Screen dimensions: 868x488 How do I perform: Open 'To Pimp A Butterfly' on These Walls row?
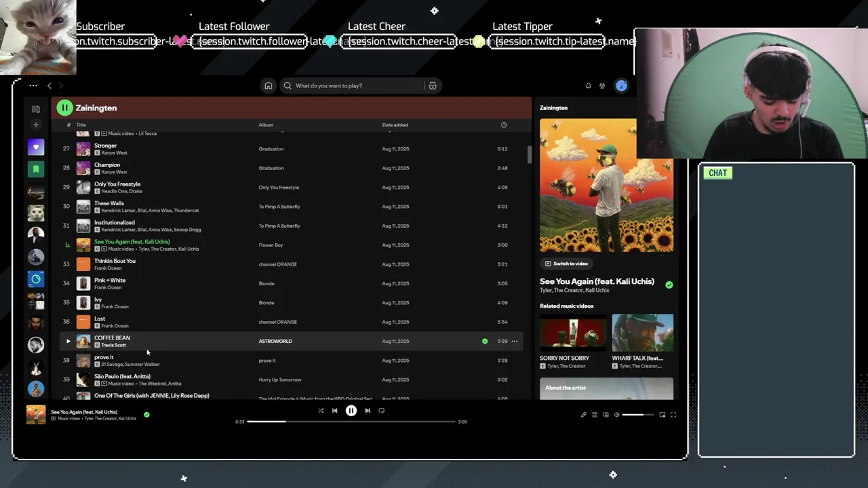[x=279, y=206]
